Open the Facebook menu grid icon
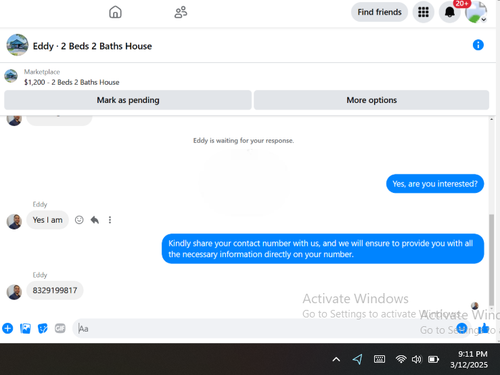500x375 pixels. pyautogui.click(x=423, y=12)
